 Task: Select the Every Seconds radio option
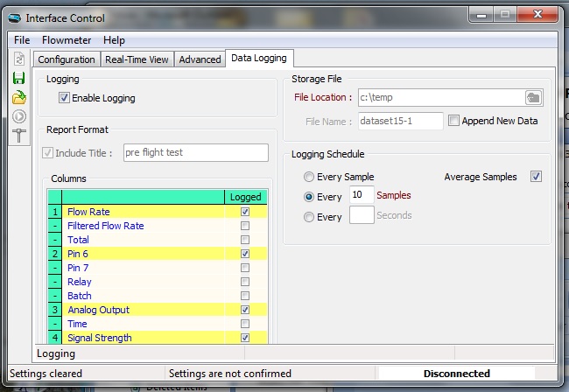[308, 215]
